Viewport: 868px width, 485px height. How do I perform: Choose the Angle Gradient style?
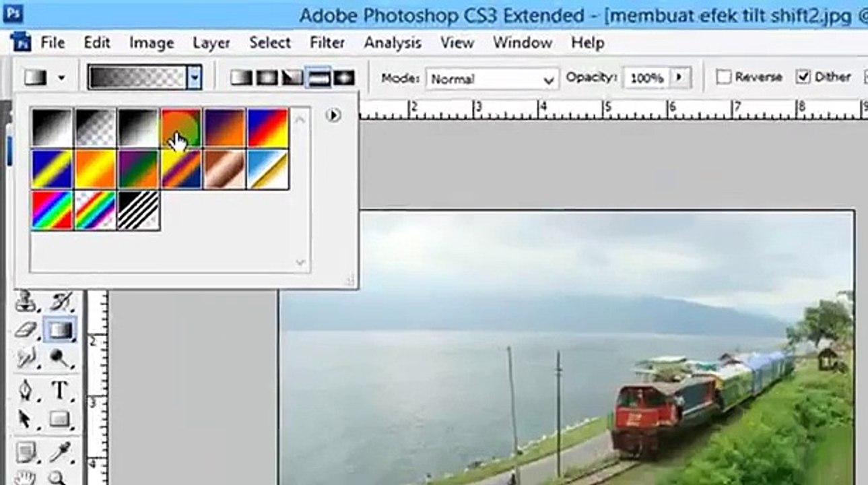click(292, 77)
